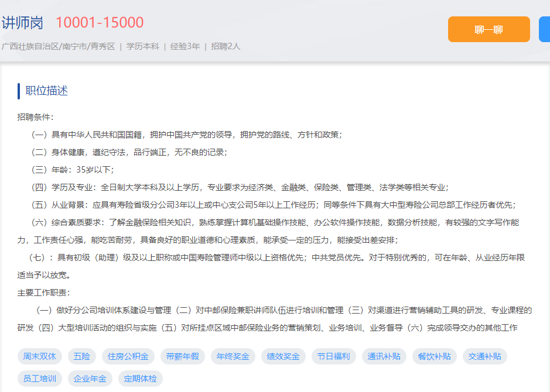Click the line starting （二）身体健康
This screenshot has width=550, height=392.
coord(128,152)
